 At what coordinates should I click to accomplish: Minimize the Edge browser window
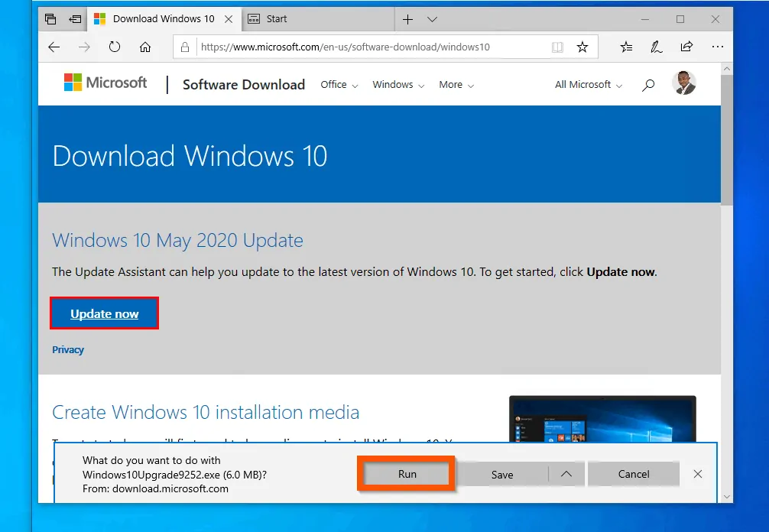645,19
